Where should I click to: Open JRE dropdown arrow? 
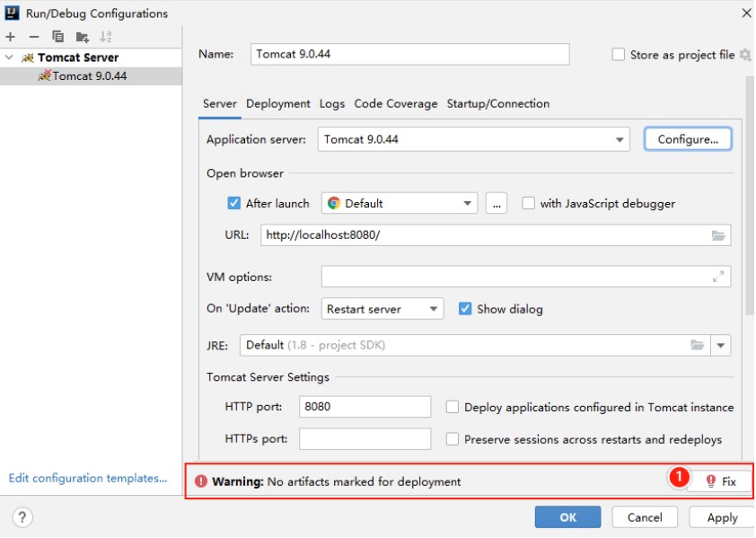pyautogui.click(x=721, y=345)
